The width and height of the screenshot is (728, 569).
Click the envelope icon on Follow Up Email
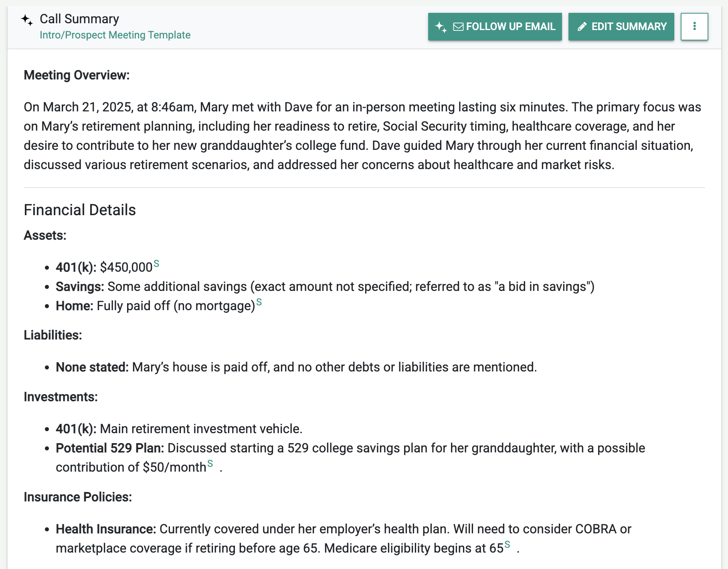pos(458,27)
